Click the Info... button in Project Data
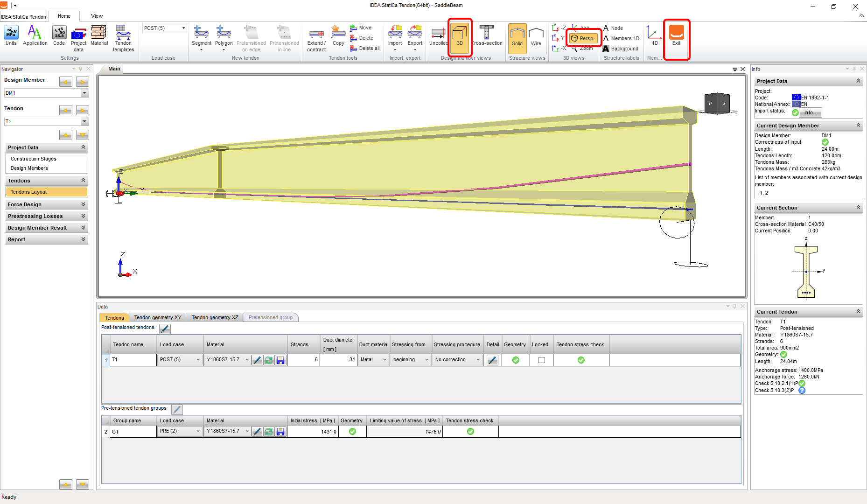The height and width of the screenshot is (504, 867). click(810, 112)
